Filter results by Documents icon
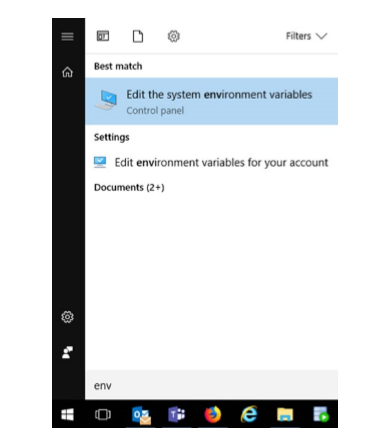 tap(138, 36)
